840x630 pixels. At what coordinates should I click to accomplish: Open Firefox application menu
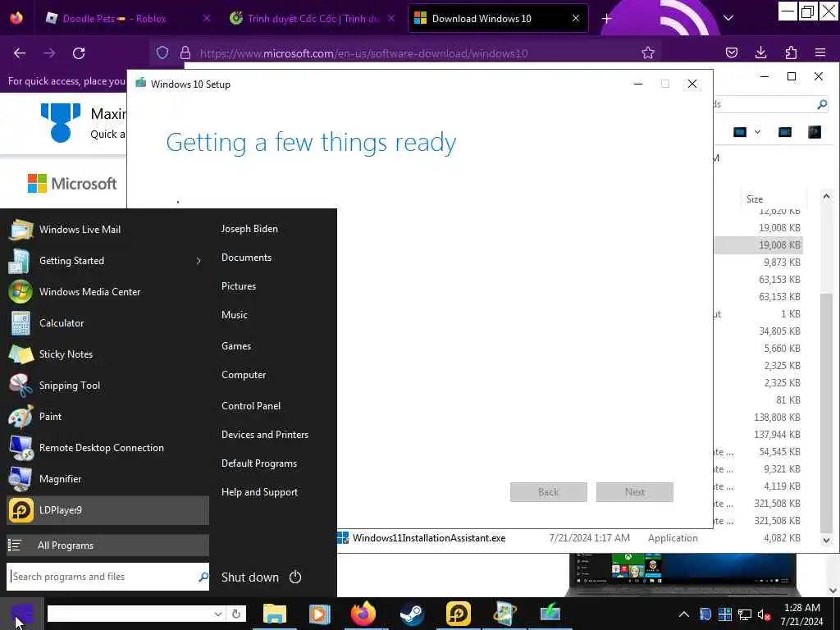(x=820, y=52)
